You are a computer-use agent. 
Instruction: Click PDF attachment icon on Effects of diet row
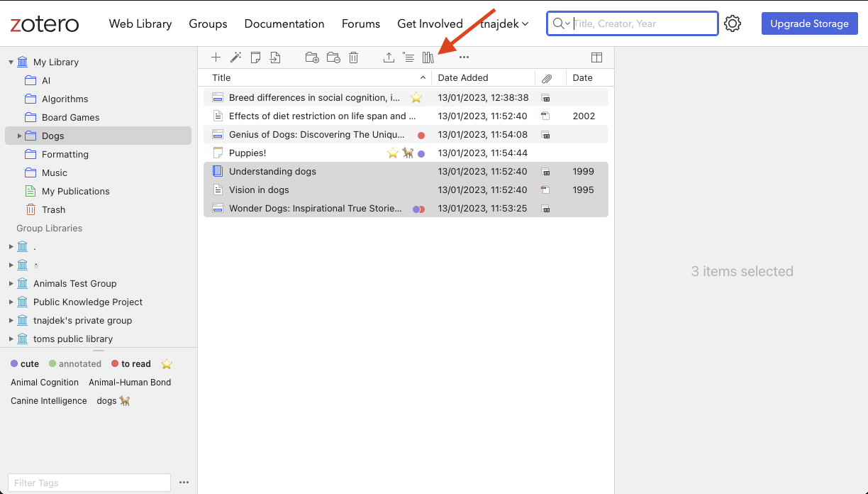pyautogui.click(x=545, y=116)
